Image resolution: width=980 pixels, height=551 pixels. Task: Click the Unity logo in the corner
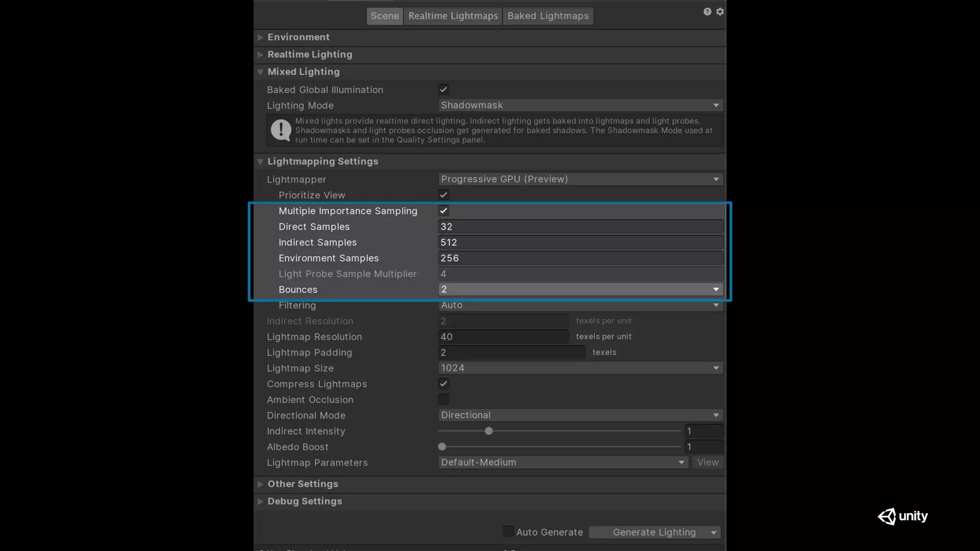902,516
